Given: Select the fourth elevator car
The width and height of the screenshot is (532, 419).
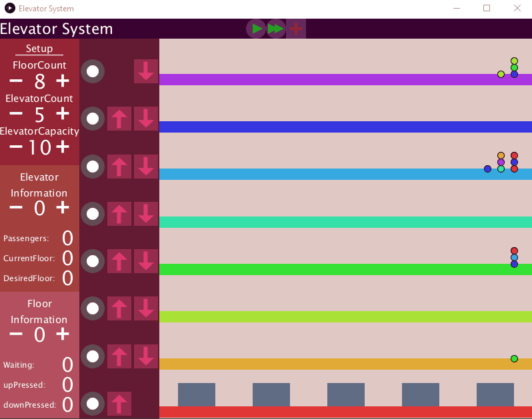Looking at the screenshot, I should coord(421,394).
